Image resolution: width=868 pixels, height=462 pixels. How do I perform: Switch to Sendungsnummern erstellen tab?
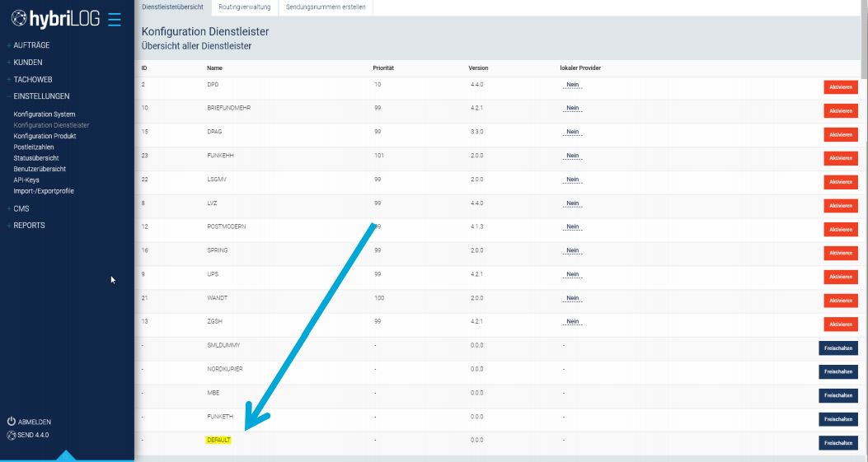tap(326, 7)
